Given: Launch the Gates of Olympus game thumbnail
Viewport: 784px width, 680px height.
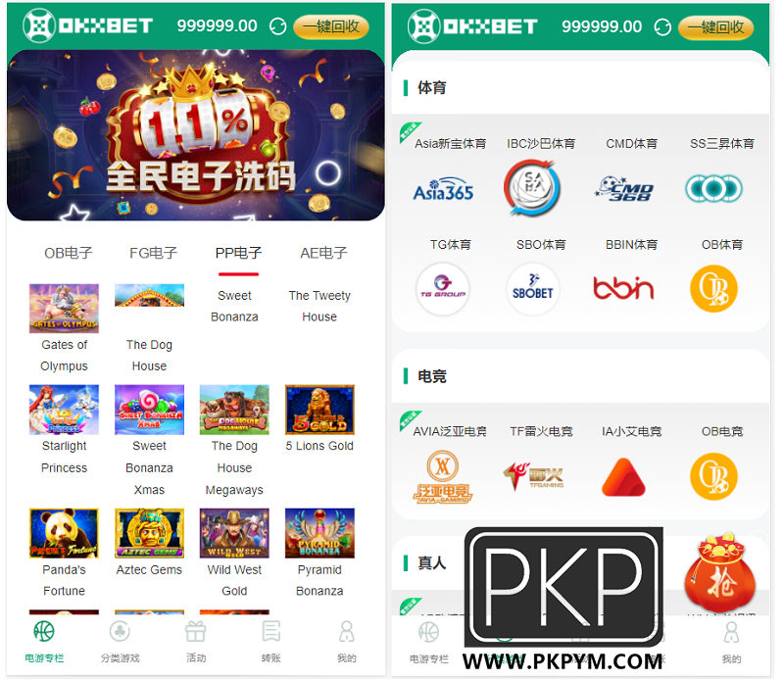Looking at the screenshot, I should tap(64, 309).
